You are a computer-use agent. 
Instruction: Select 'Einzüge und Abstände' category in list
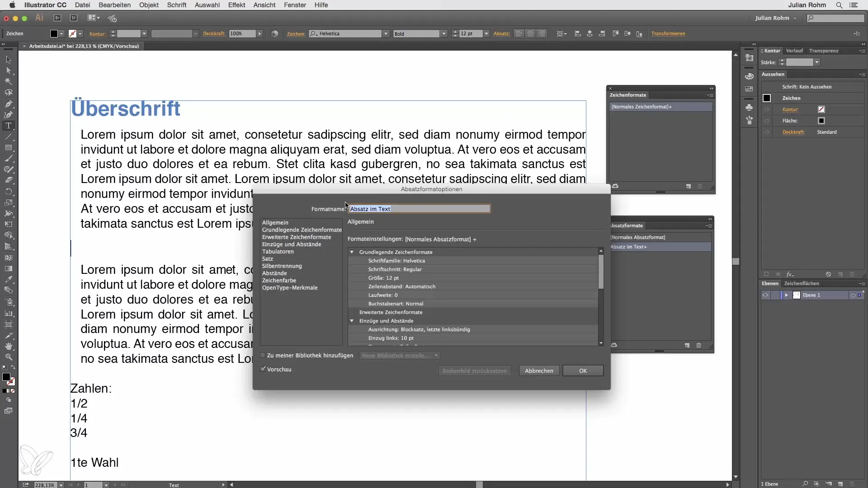pos(292,244)
